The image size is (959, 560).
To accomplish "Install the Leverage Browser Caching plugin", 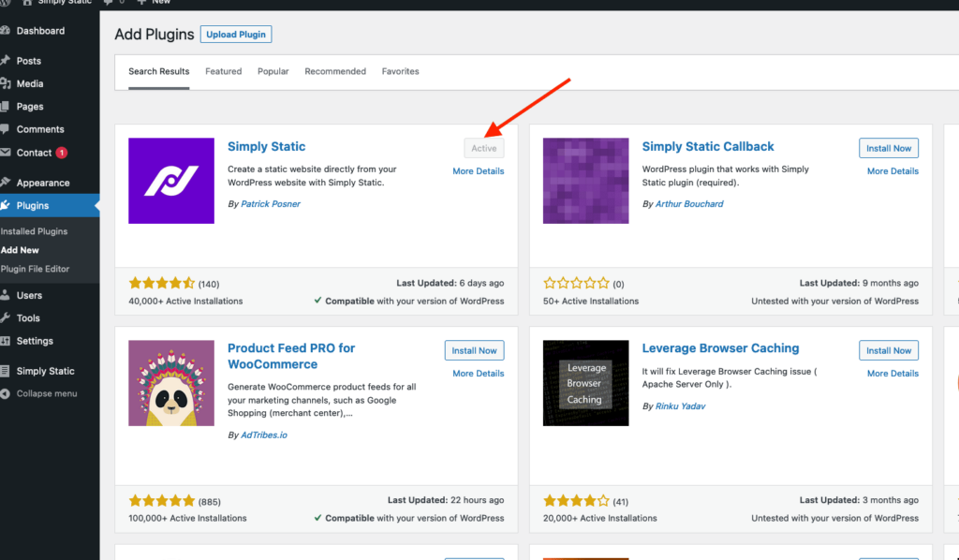I will [889, 350].
